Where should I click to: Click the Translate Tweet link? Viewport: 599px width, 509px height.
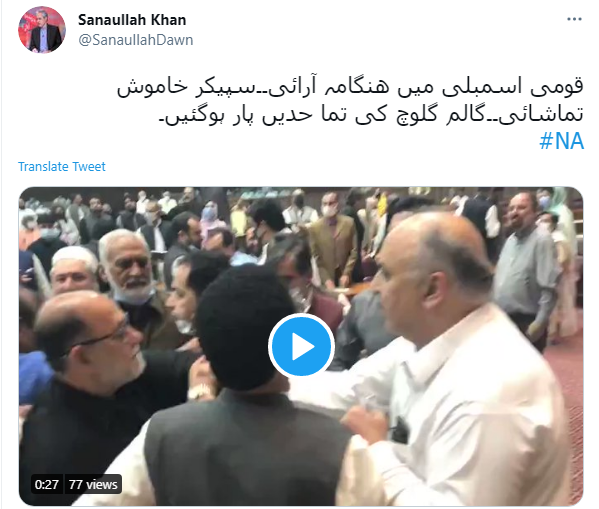(x=62, y=167)
